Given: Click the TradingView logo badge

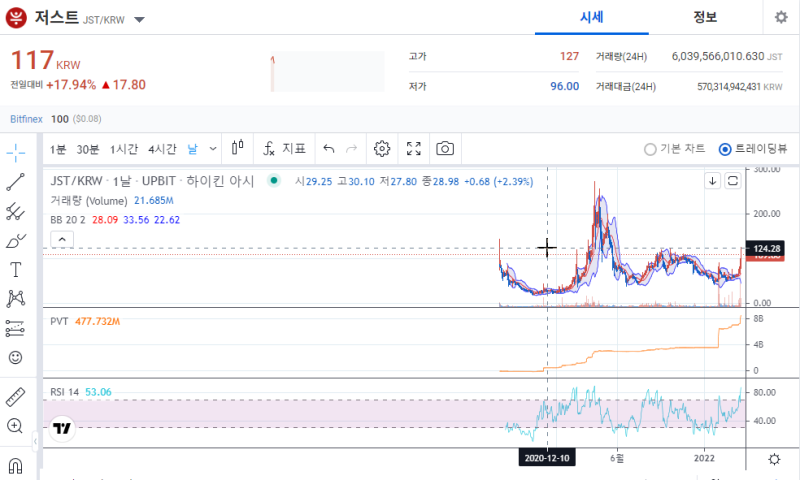Looking at the screenshot, I should tap(62, 428).
